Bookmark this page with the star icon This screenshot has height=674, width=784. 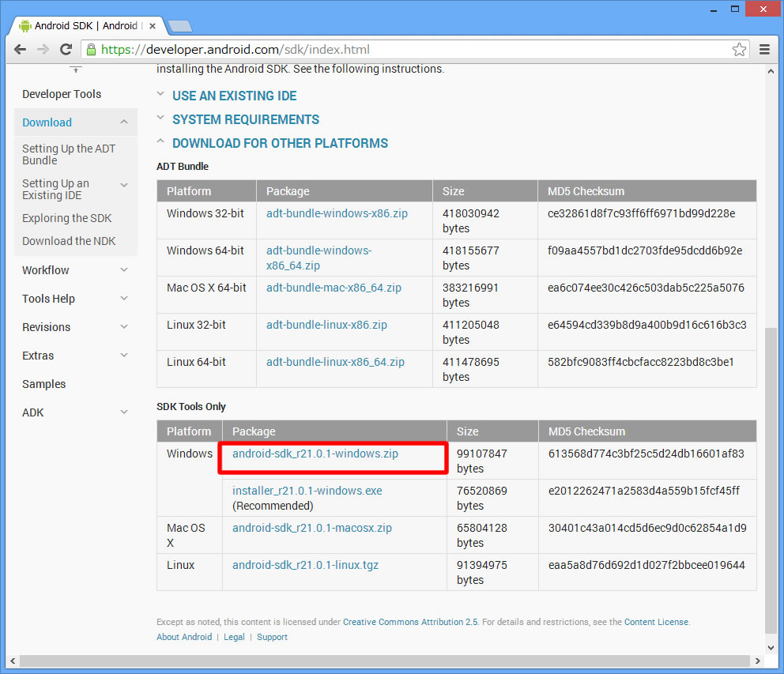point(739,49)
